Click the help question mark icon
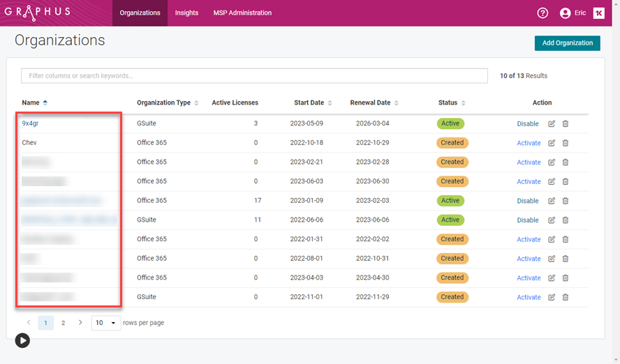 pyautogui.click(x=542, y=13)
